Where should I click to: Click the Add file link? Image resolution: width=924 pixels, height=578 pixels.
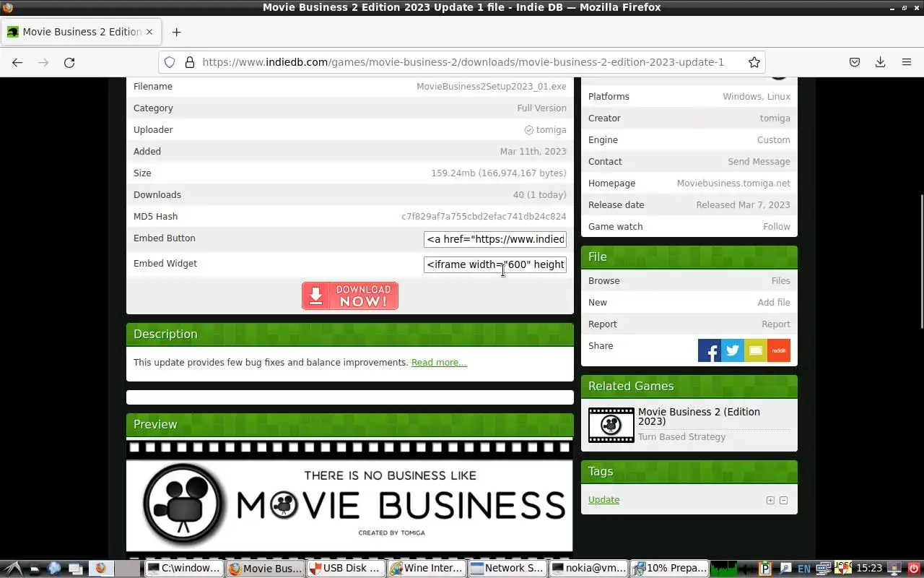[774, 303]
